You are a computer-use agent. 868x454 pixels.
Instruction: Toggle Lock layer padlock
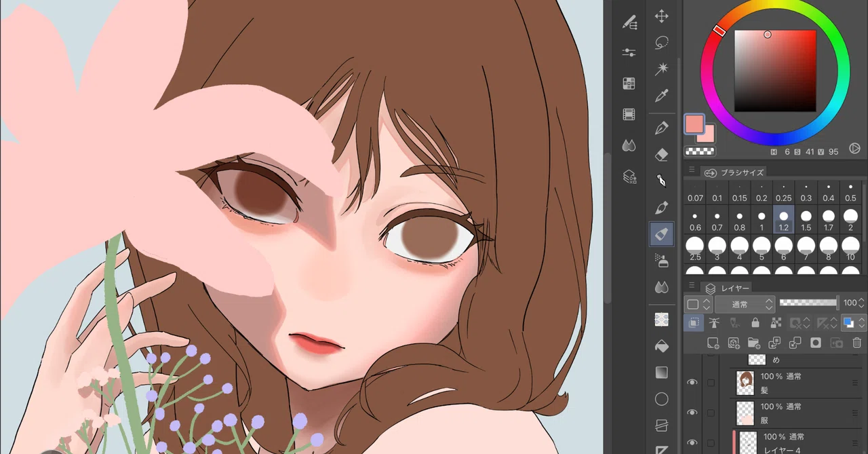[x=755, y=323]
